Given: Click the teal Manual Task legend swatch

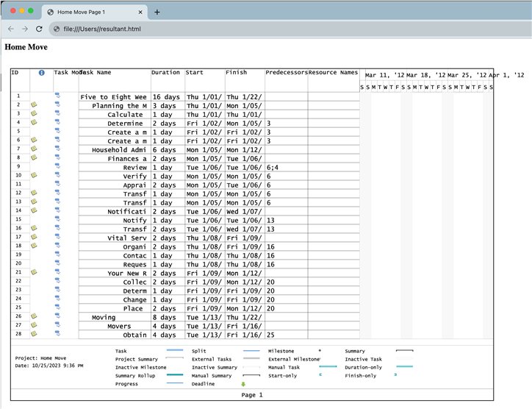Looking at the screenshot, I should tap(328, 367).
